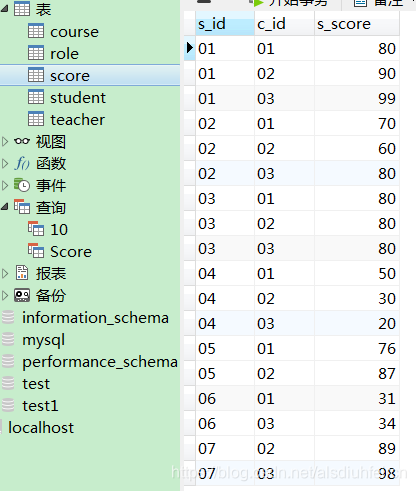Select the test database
Screen dimensions: 416x491
click(x=36, y=384)
